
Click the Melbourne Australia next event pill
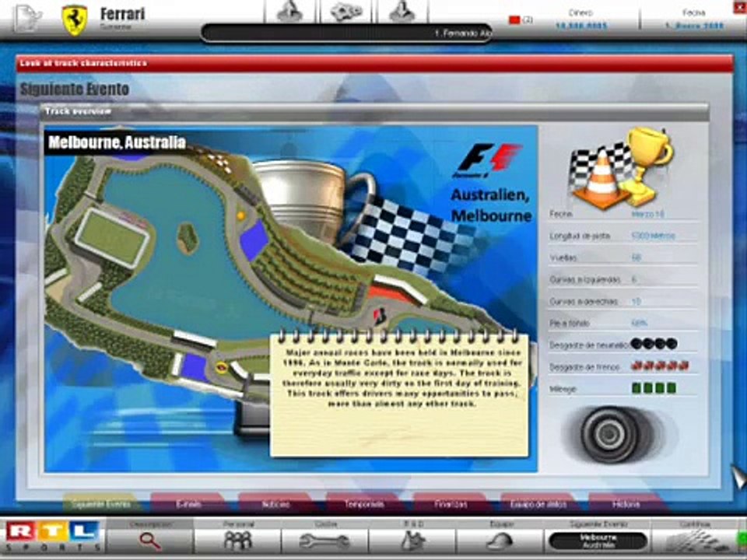point(598,541)
